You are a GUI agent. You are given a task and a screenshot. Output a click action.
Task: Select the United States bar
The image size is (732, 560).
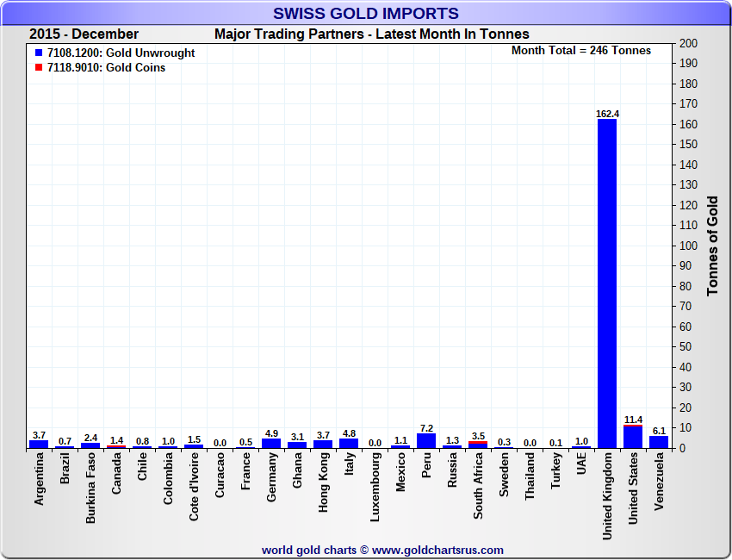632,438
